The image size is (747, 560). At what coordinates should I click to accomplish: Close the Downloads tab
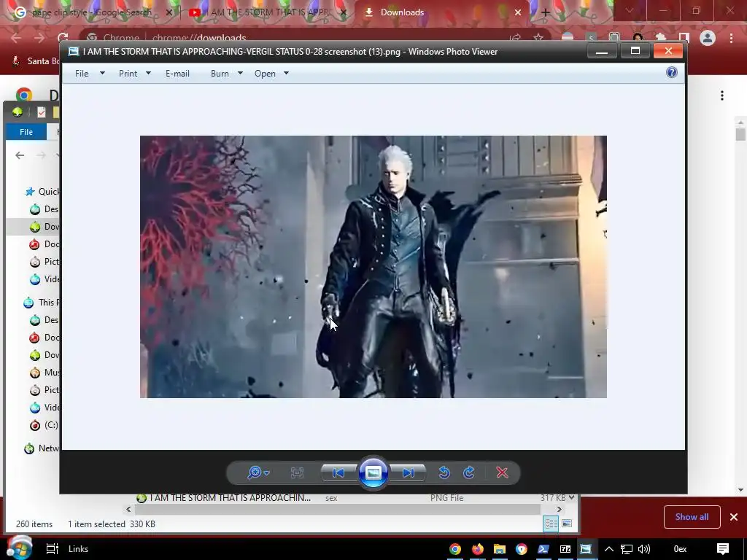(x=518, y=12)
